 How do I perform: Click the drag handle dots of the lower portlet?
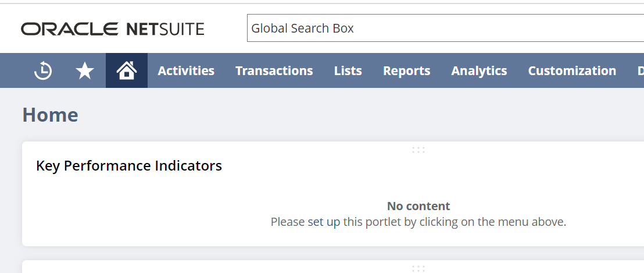coord(418,268)
